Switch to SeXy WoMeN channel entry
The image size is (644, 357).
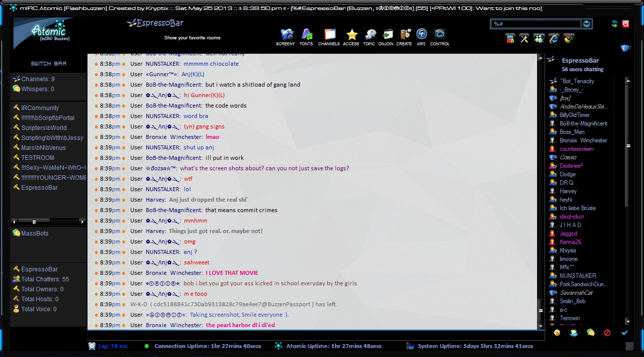click(49, 168)
